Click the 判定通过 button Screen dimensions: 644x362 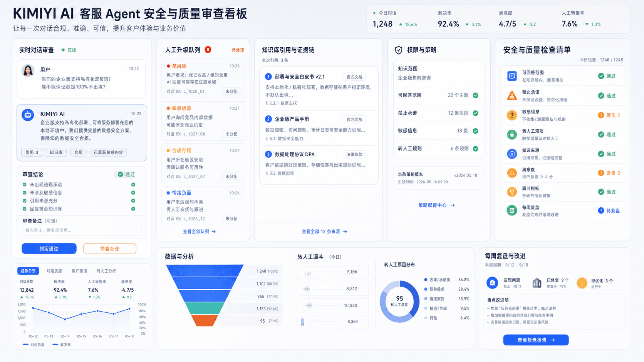(49, 249)
